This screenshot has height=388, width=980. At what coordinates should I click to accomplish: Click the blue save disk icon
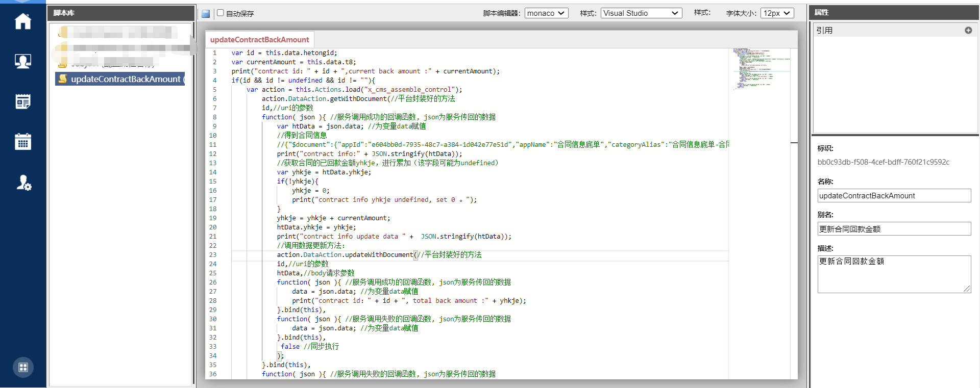click(x=206, y=14)
